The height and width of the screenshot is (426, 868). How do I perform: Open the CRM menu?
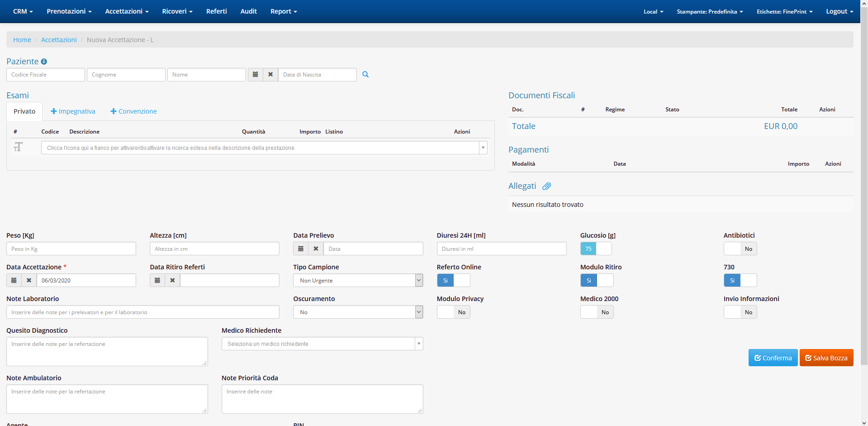[x=23, y=11]
